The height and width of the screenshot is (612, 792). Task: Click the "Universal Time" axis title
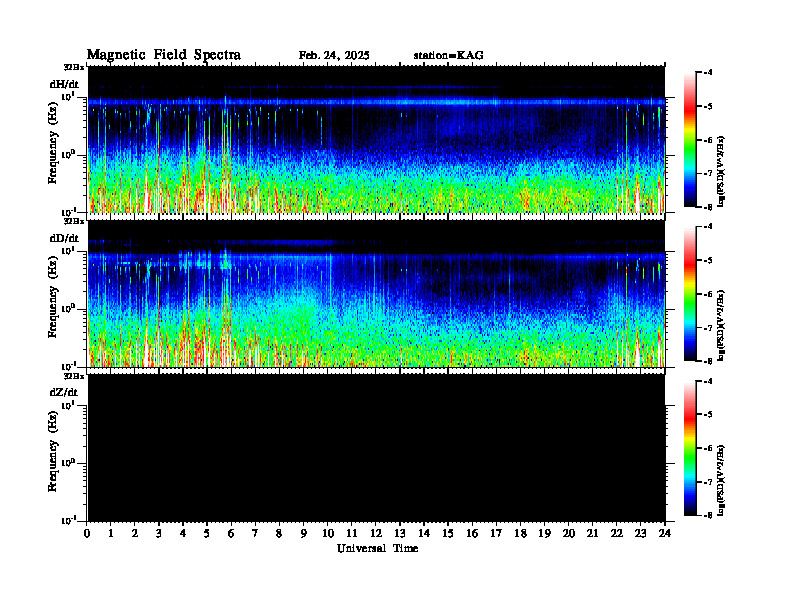(x=377, y=548)
